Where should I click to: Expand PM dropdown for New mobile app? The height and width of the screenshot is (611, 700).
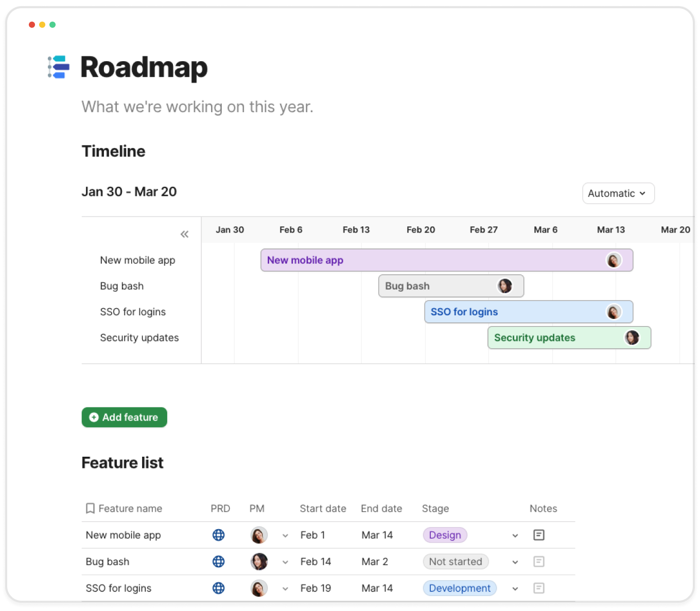(285, 535)
